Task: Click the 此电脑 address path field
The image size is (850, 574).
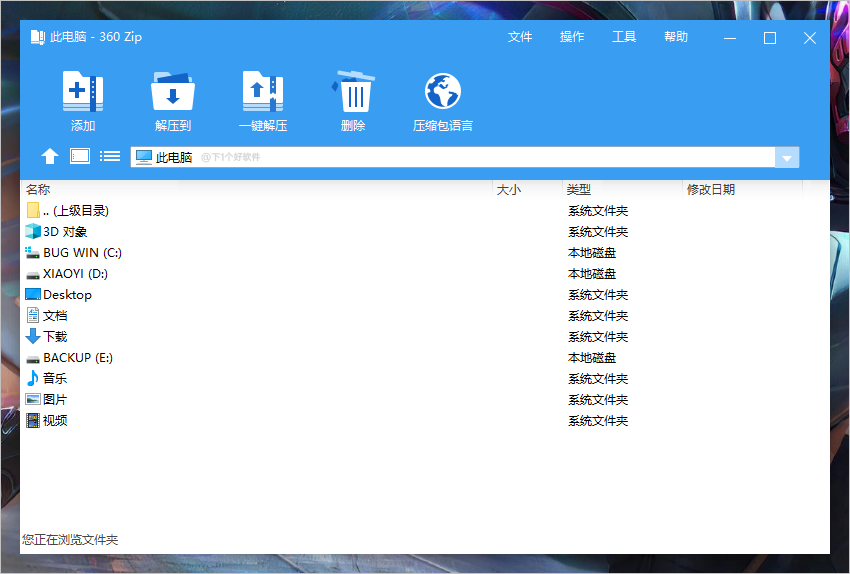Action: (450, 158)
